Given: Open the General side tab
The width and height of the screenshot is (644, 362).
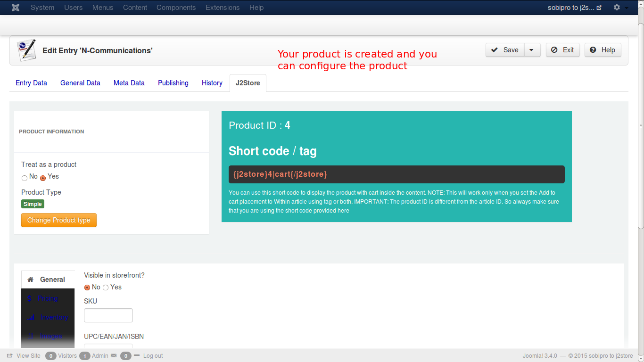Looking at the screenshot, I should point(48,280).
